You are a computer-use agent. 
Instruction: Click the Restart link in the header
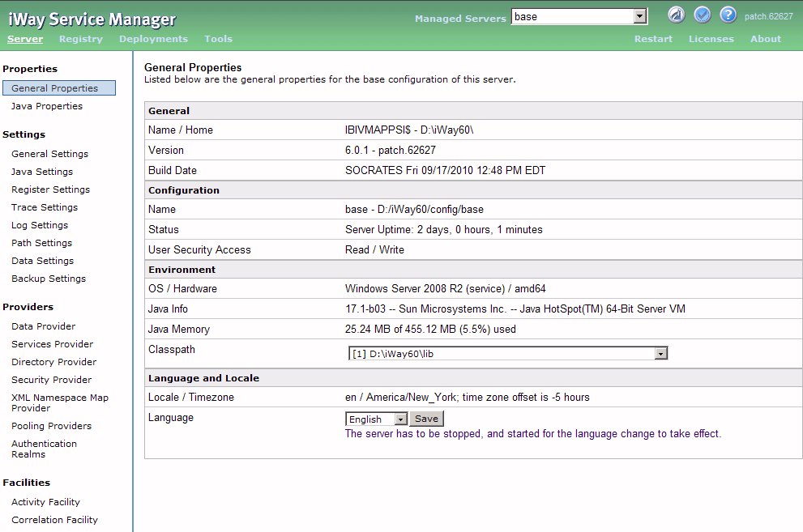coord(653,39)
